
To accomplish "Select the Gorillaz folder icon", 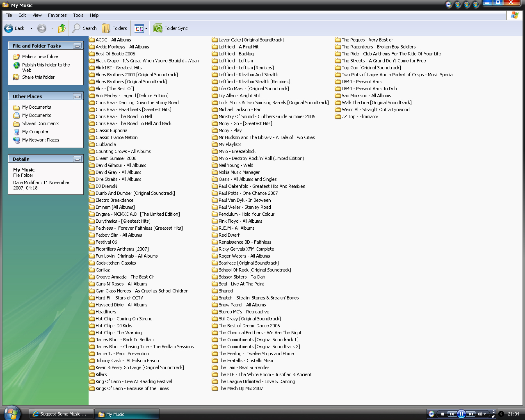I will tap(92, 270).
